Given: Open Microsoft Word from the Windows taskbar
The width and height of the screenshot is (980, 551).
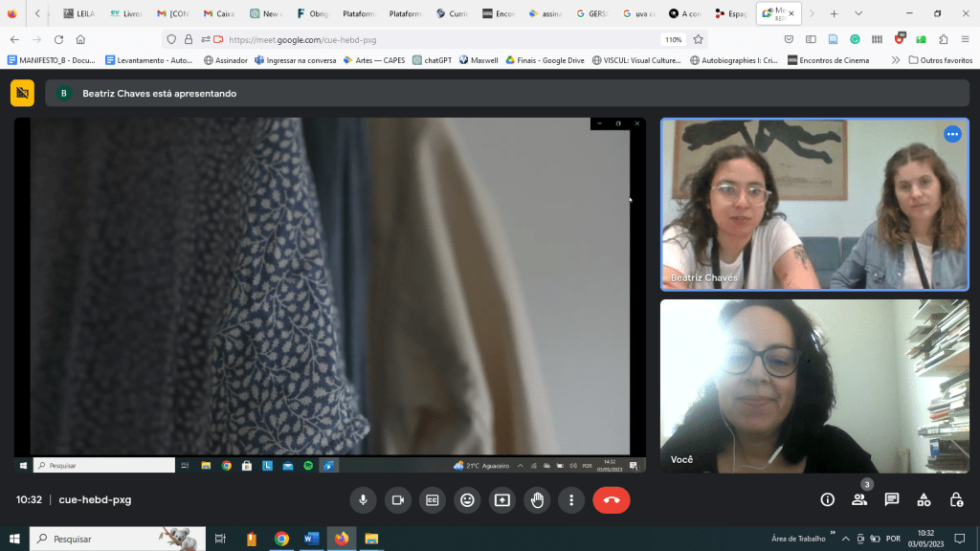Looking at the screenshot, I should pos(311,539).
